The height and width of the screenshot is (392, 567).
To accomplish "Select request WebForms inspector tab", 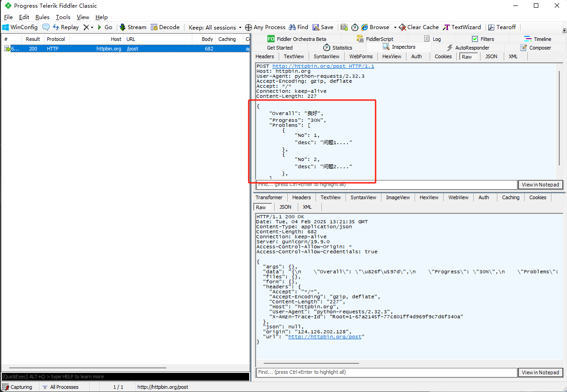I will point(361,56).
